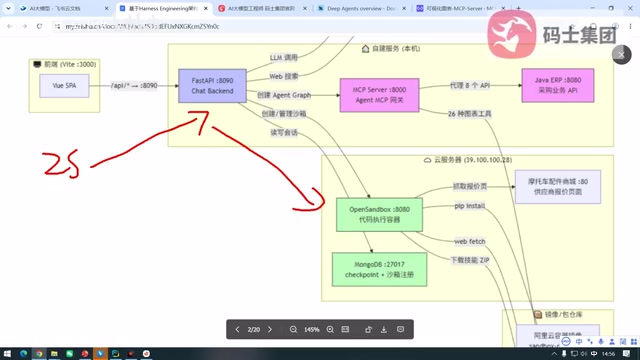Show hidden system tray icons
The width and height of the screenshot is (640, 360).
click(x=554, y=354)
